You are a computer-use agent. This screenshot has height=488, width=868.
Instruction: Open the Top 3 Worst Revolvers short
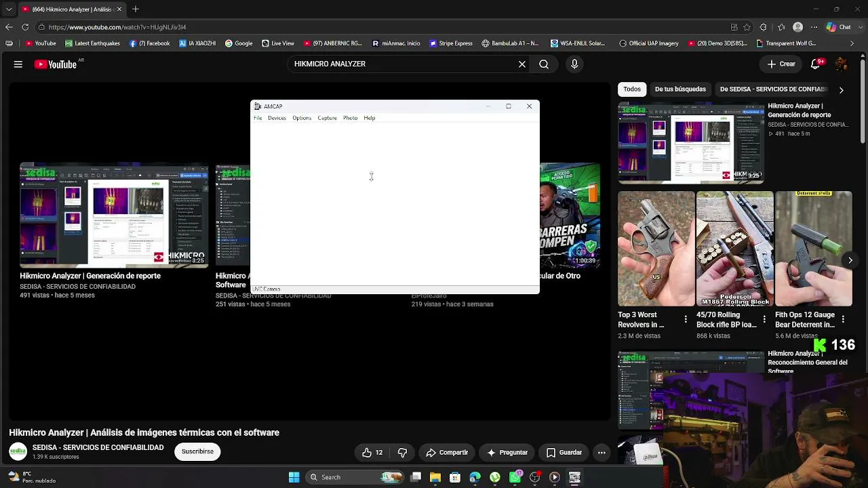[x=656, y=249]
